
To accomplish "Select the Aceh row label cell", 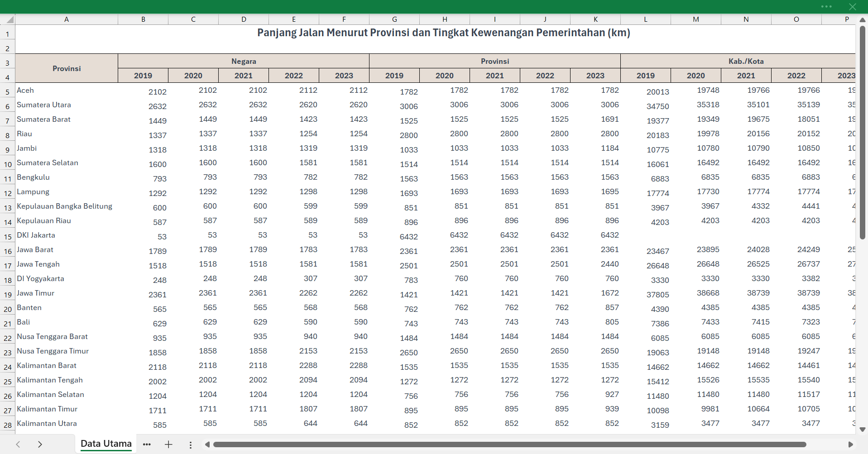I will (x=67, y=90).
